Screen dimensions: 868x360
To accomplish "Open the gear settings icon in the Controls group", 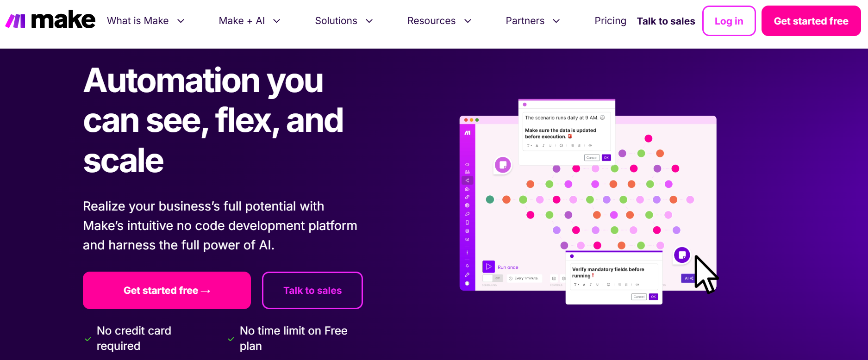I will click(564, 279).
